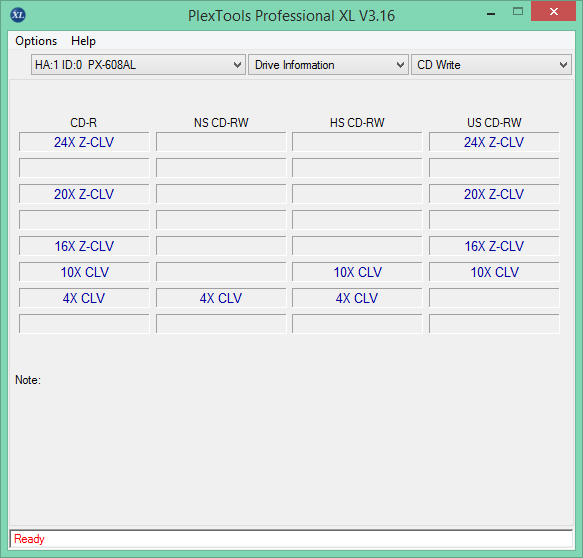Click the HS CD-RW column header

357,123
